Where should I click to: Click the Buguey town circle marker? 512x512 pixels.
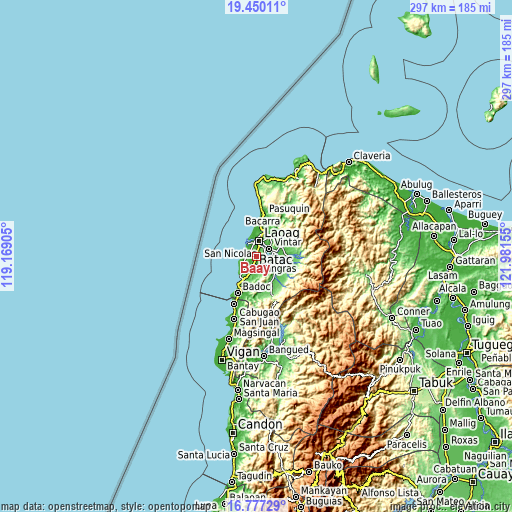click(485, 224)
